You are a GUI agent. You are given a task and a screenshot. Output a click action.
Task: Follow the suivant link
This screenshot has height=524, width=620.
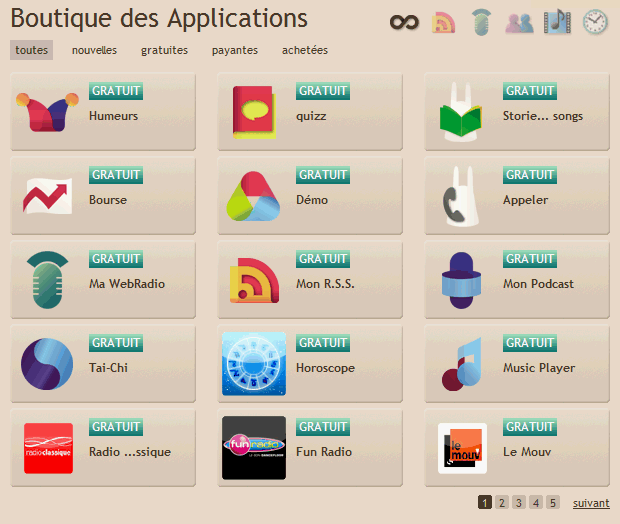(591, 503)
